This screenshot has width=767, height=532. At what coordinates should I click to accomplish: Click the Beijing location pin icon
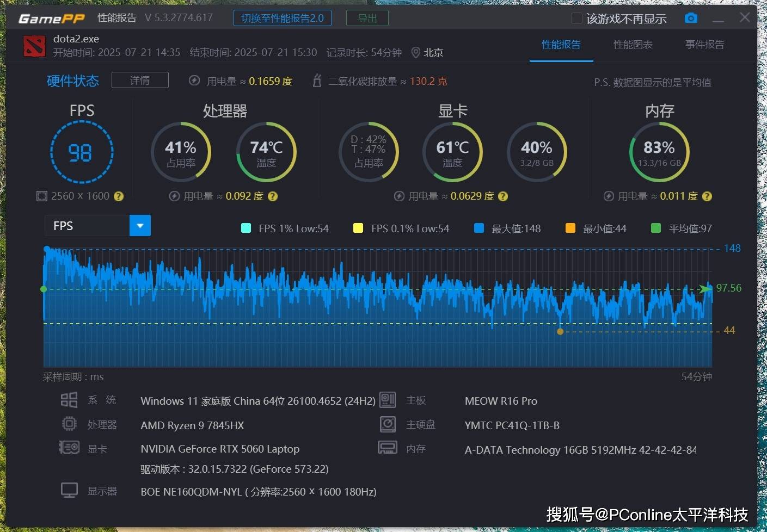click(415, 53)
